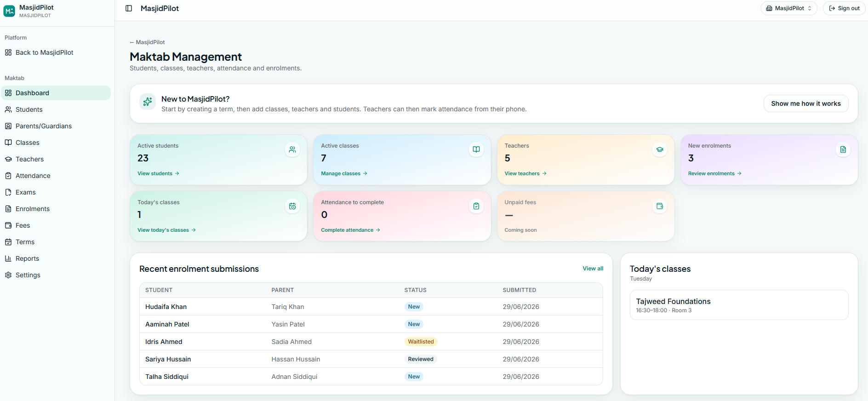
Task: Click the Unpaid fees wallet icon
Action: tap(660, 206)
